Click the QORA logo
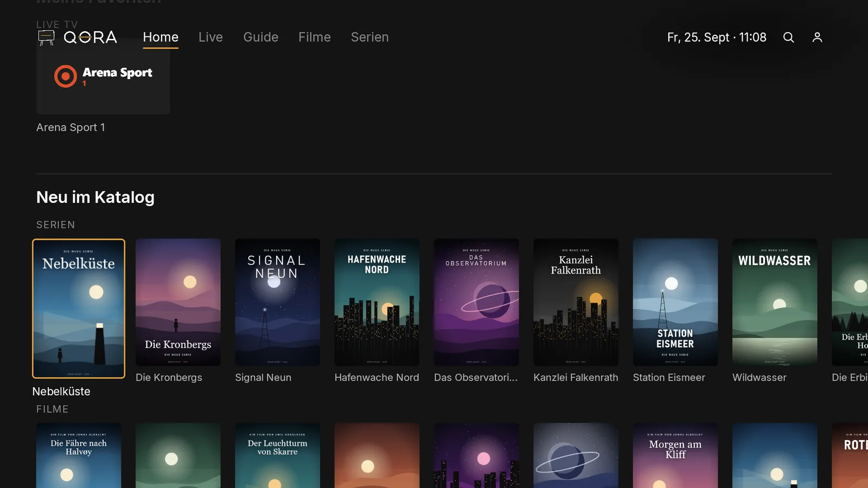This screenshot has height=488, width=868. coord(78,37)
